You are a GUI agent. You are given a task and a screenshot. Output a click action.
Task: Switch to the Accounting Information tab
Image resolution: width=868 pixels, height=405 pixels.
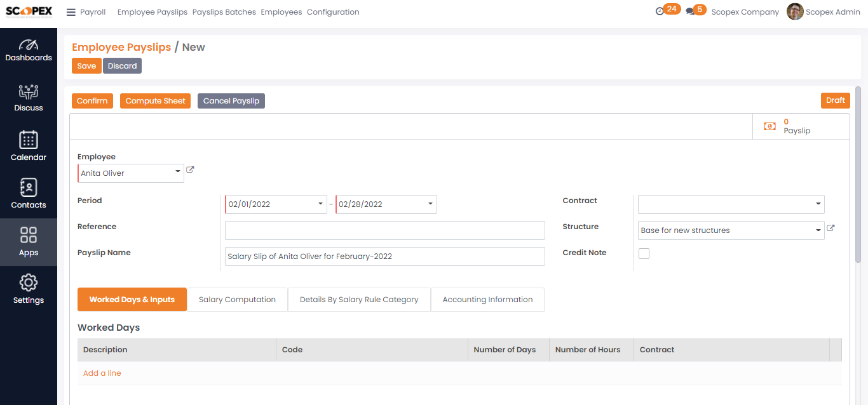(x=487, y=300)
